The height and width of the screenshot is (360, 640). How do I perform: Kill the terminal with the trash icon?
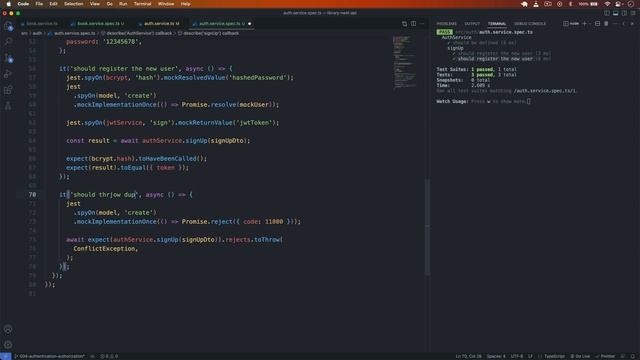pos(606,24)
